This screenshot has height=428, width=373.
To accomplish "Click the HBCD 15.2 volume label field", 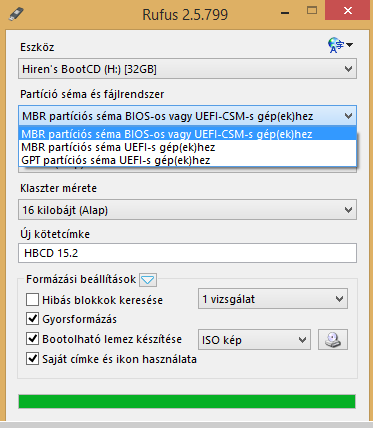I will [187, 253].
